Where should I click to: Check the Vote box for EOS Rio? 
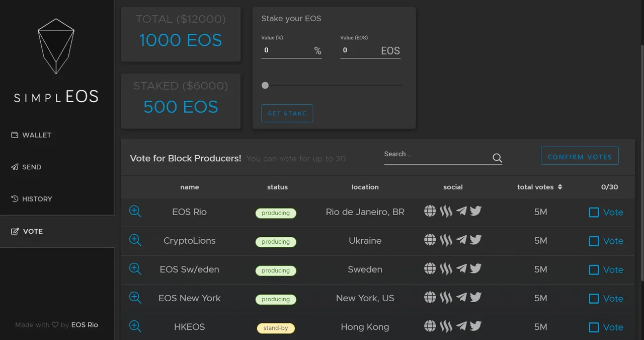click(594, 213)
